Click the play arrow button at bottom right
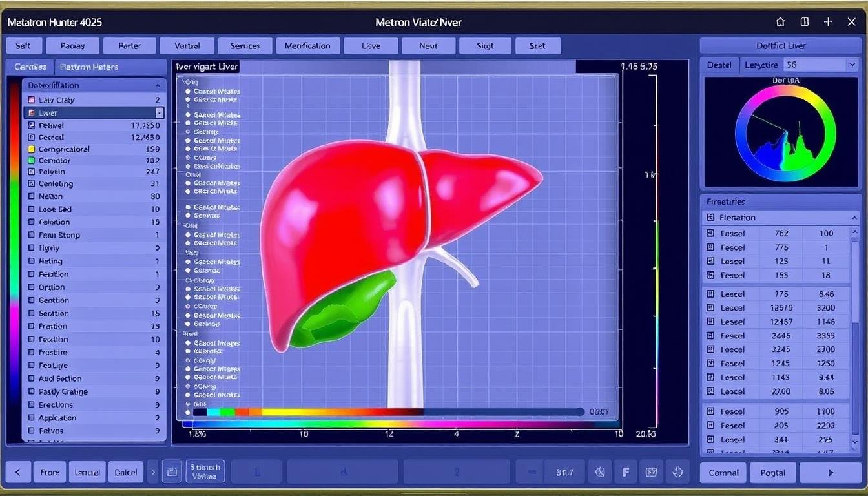This screenshot has width=868, height=496. [x=831, y=473]
